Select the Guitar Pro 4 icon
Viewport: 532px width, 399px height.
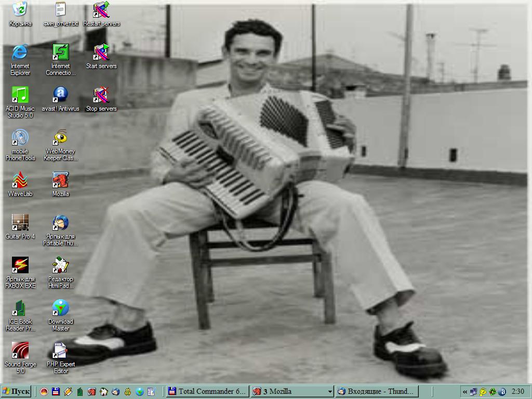pos(20,223)
